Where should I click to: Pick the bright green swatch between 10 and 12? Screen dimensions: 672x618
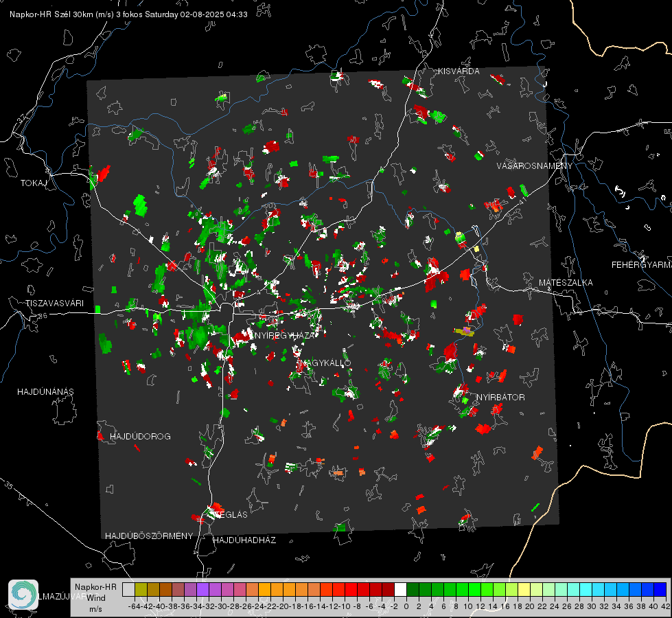coord(474,589)
